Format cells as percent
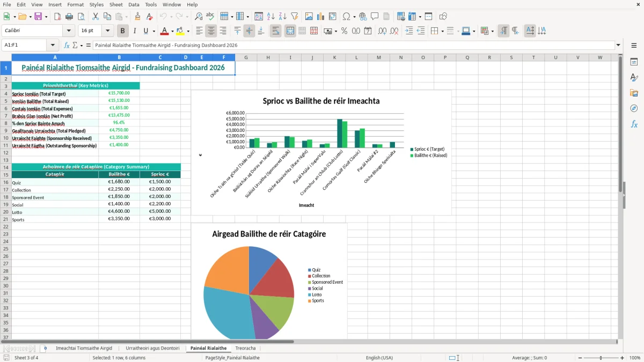Image resolution: width=644 pixels, height=362 pixels. (344, 31)
